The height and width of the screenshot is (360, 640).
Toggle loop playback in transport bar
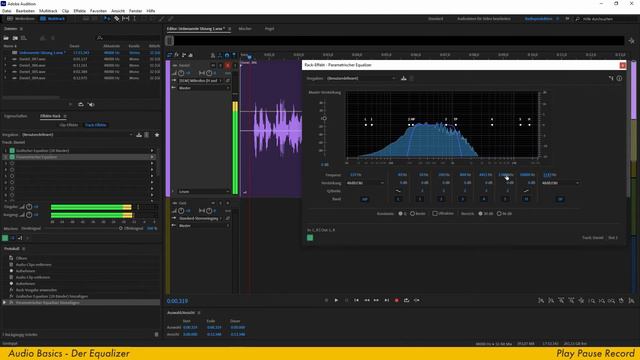[x=407, y=300]
